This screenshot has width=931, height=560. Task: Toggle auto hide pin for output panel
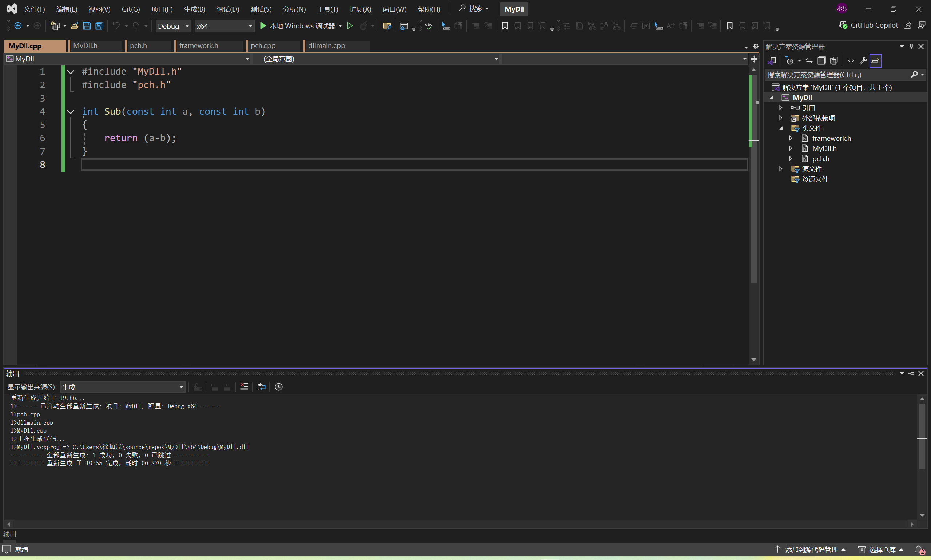911,373
